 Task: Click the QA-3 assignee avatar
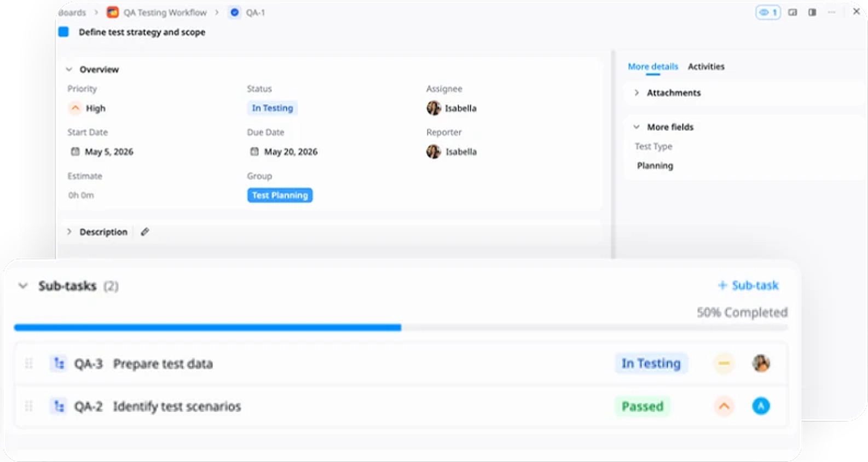coord(761,363)
